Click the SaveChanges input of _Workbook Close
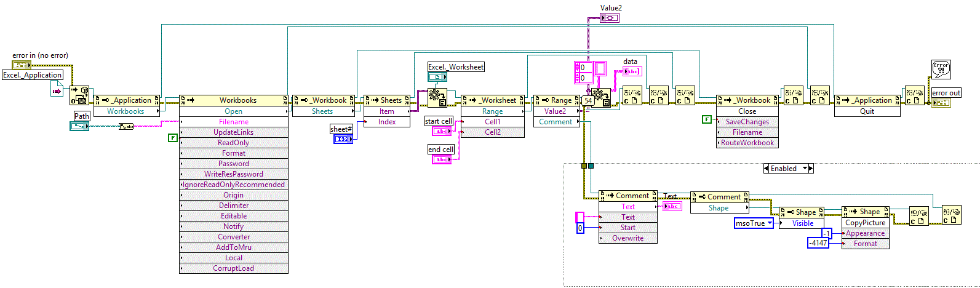This screenshot has width=980, height=288. pos(747,122)
